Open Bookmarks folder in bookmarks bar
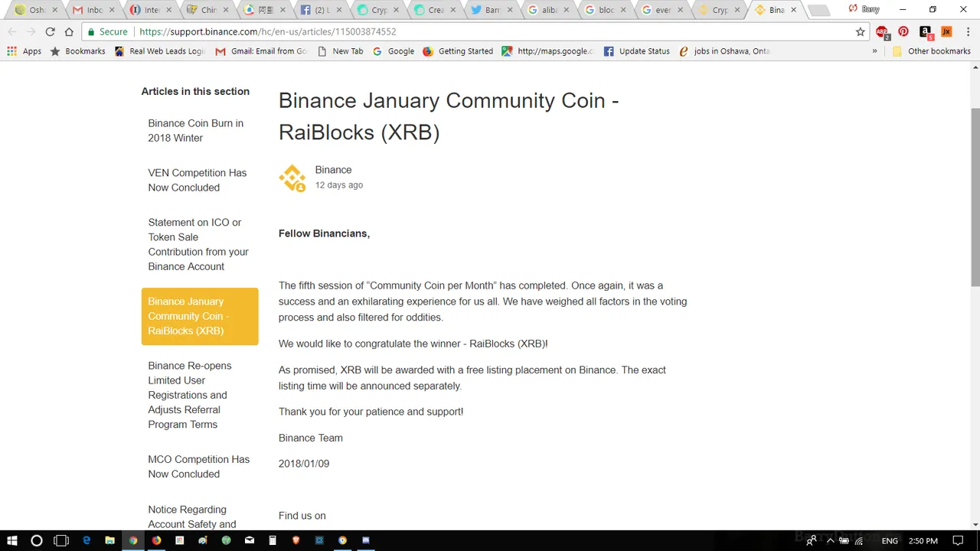980x551 pixels. pyautogui.click(x=77, y=51)
